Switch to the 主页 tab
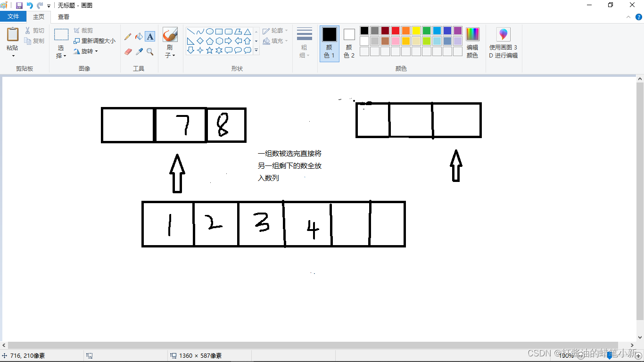This screenshot has width=644, height=362. 39,16
